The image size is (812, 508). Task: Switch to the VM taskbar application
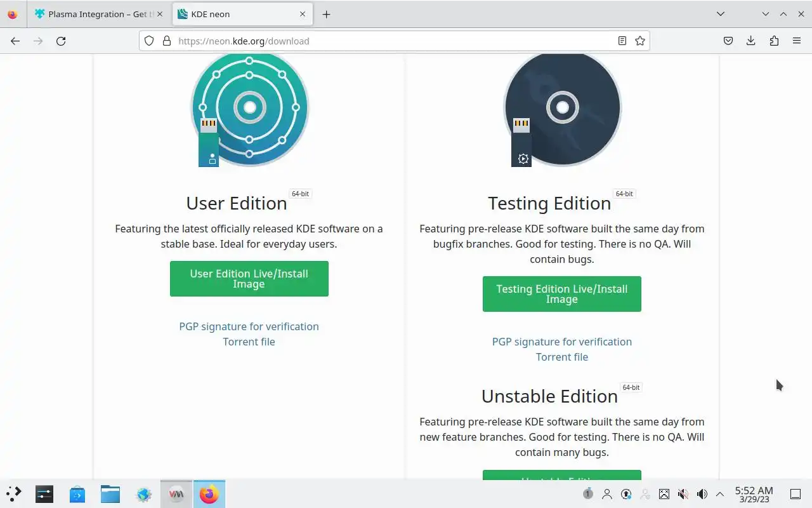pos(176,494)
